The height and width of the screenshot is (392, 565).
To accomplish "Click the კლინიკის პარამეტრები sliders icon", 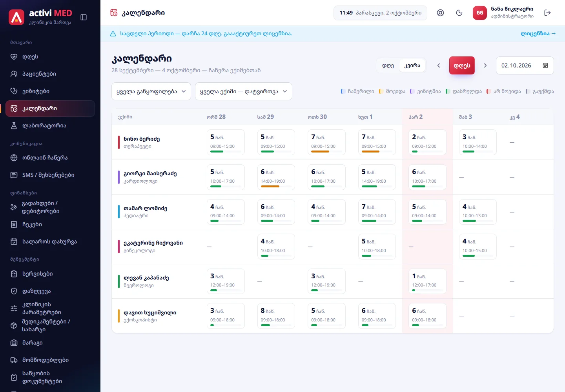I will pyautogui.click(x=14, y=309).
